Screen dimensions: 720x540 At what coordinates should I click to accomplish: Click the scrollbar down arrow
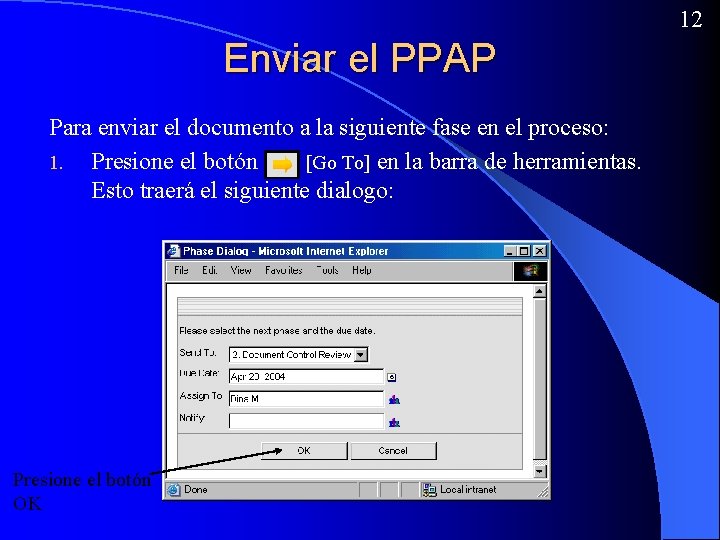point(540,471)
